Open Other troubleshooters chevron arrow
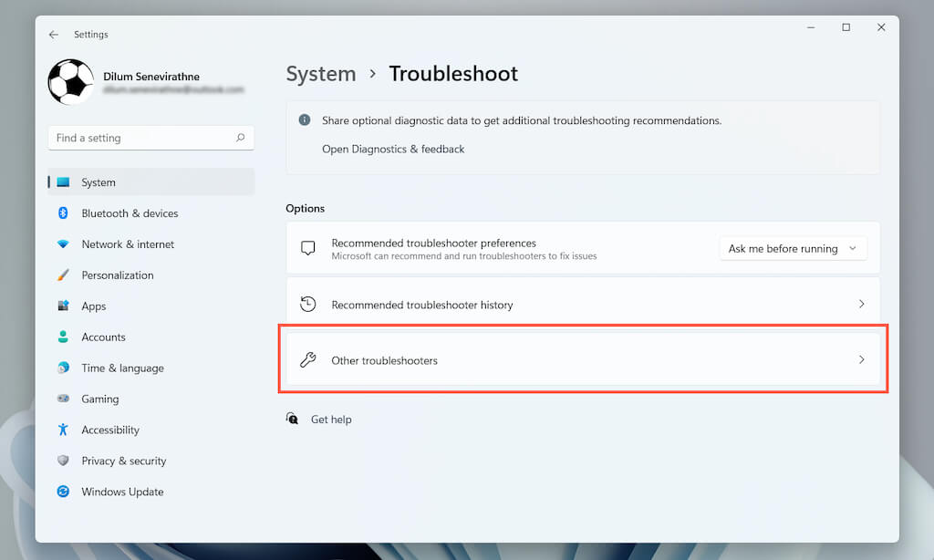This screenshot has width=934, height=560. point(861,360)
